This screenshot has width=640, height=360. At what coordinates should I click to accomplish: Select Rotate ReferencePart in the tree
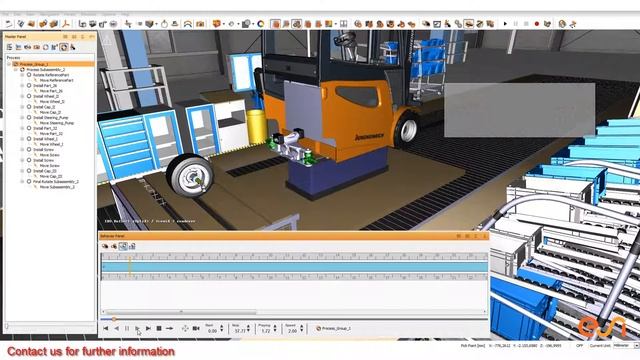coord(51,75)
